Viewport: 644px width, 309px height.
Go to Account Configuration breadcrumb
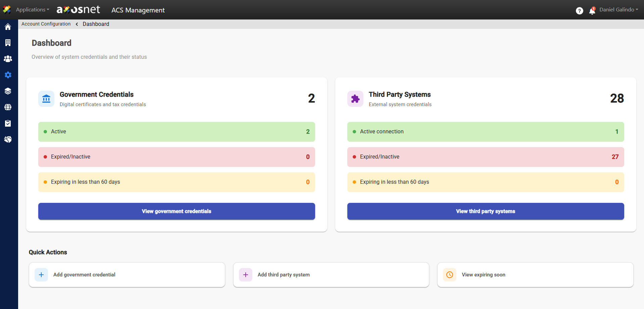[x=46, y=24]
